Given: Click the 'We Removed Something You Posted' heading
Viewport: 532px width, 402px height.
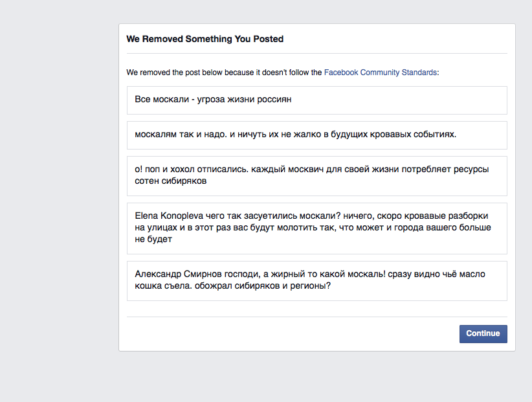Looking at the screenshot, I should pyautogui.click(x=205, y=39).
